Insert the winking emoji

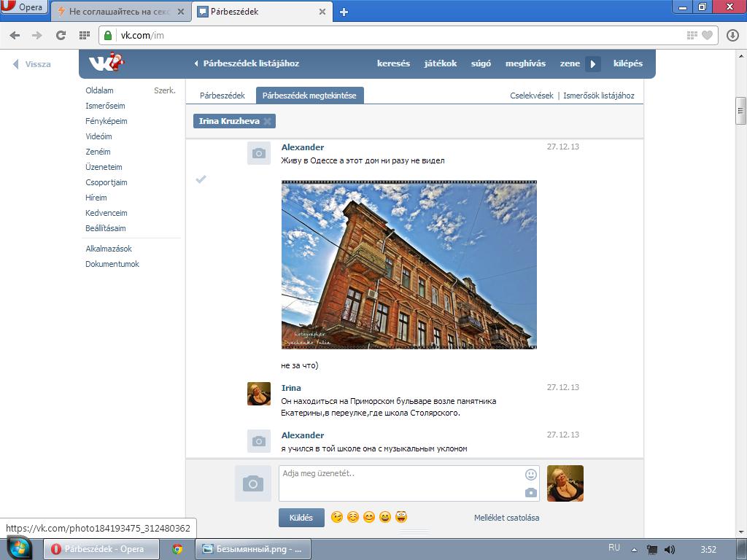click(337, 517)
